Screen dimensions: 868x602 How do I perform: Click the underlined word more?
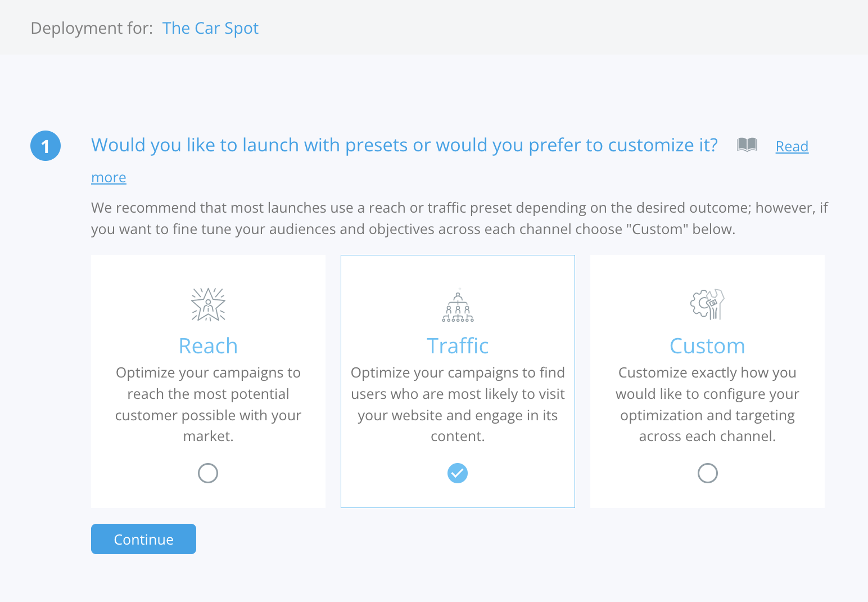[x=108, y=178]
